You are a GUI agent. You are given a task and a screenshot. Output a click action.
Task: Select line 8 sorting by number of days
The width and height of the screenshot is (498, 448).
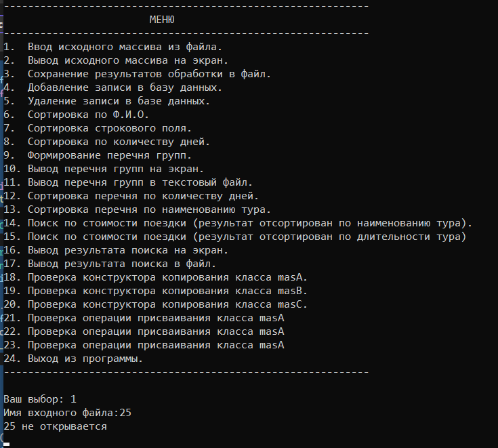click(x=107, y=142)
